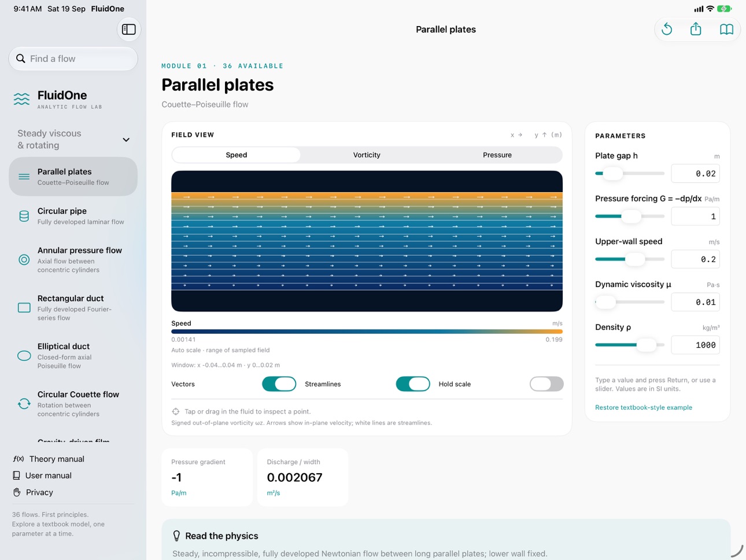746x560 pixels.
Task: Click the Dynamic viscosity μ slider
Action: (630, 302)
